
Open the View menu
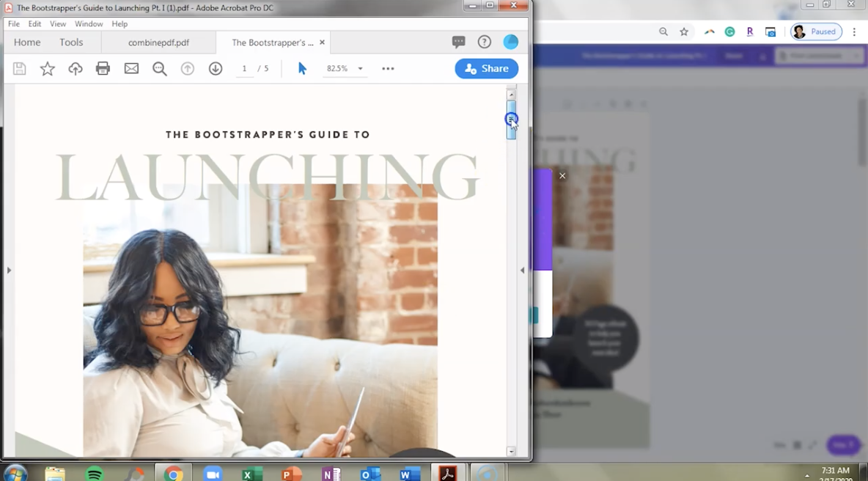tap(57, 23)
